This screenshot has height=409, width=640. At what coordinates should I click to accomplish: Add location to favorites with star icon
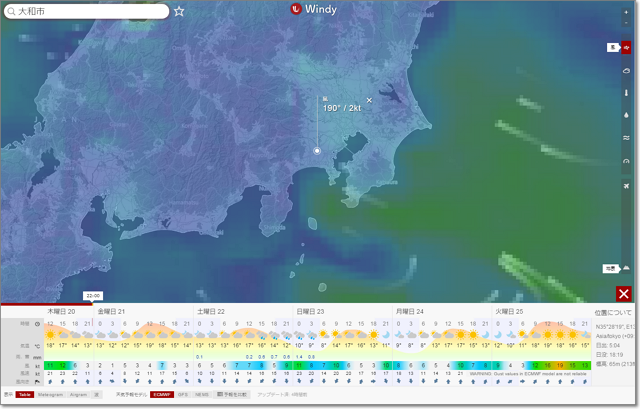(x=179, y=11)
